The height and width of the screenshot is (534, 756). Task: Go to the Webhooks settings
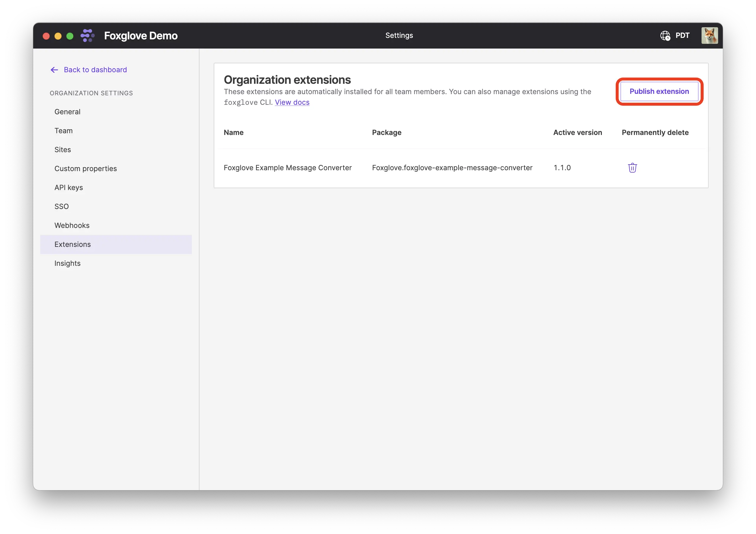72,225
